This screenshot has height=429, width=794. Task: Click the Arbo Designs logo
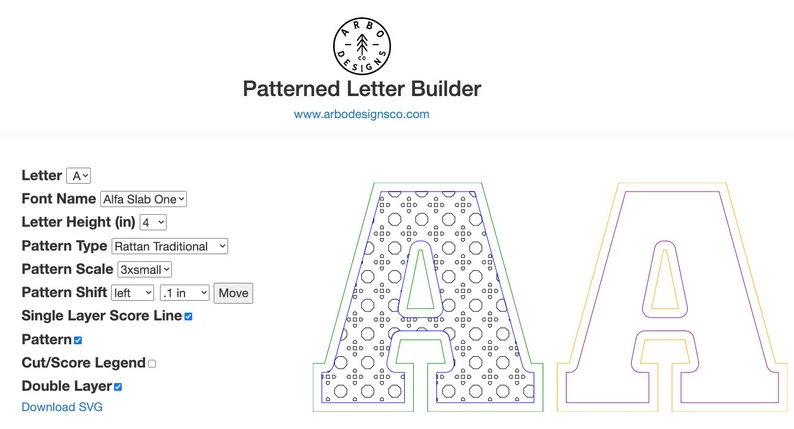[361, 44]
